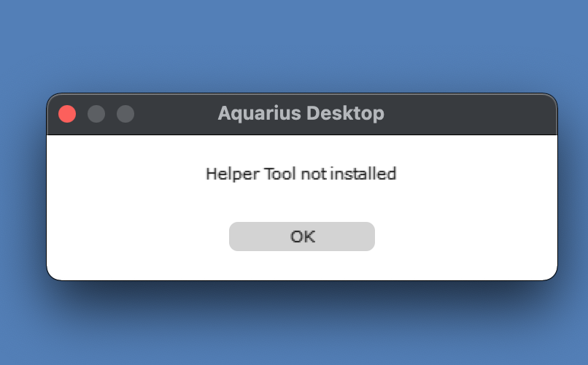Click the word "installed" in the message

[x=363, y=174]
